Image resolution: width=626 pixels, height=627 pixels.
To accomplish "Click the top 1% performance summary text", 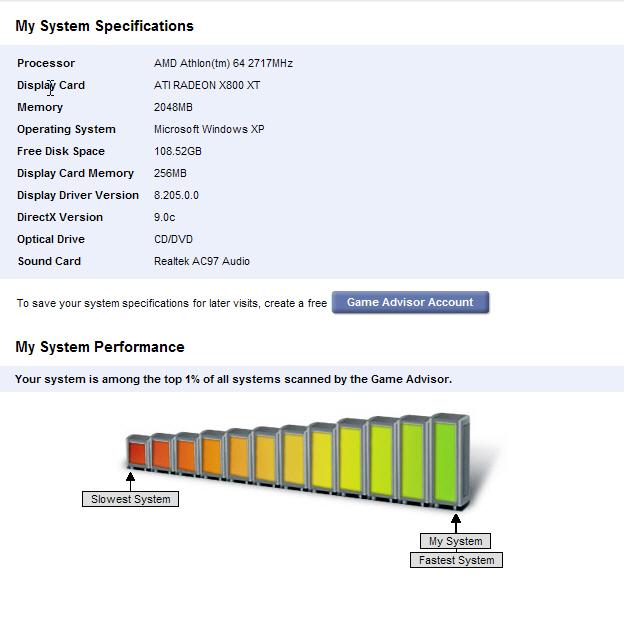I will tap(234, 379).
